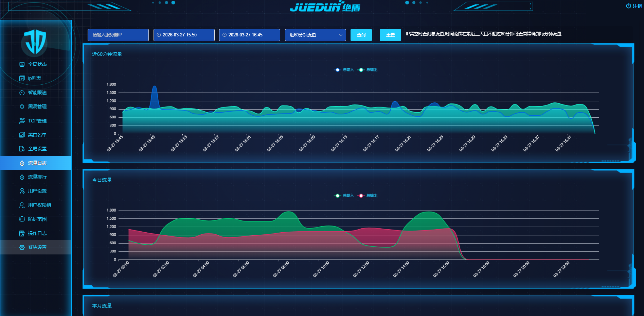The height and width of the screenshot is (316, 644).
Task: Select the TCP管理 icon
Action: point(22,121)
